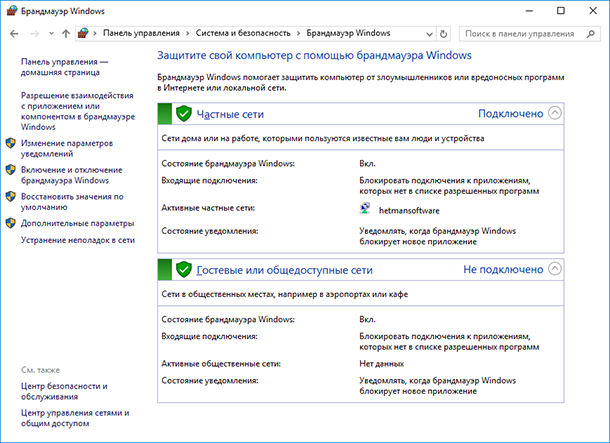Click the 'Гостевые или общедоступные сети' heading
The height and width of the screenshot is (443, 610).
pos(284,270)
